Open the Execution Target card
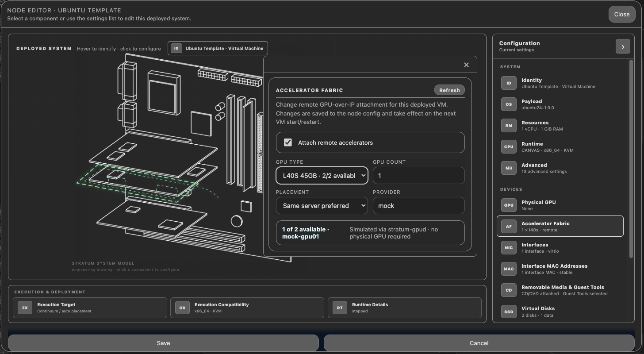The height and width of the screenshot is (354, 644). (90, 308)
